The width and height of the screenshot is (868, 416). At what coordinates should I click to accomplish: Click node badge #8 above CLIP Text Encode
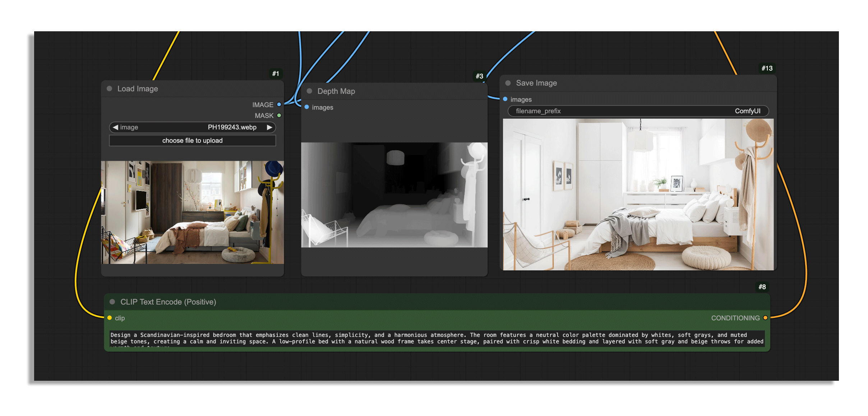point(762,287)
